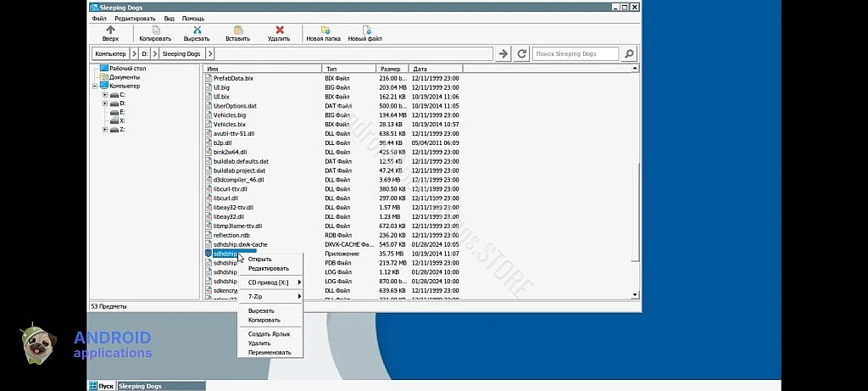Image resolution: width=868 pixels, height=391 pixels.
Task: Select the avutil-ttv-51.dll file
Action: click(234, 133)
